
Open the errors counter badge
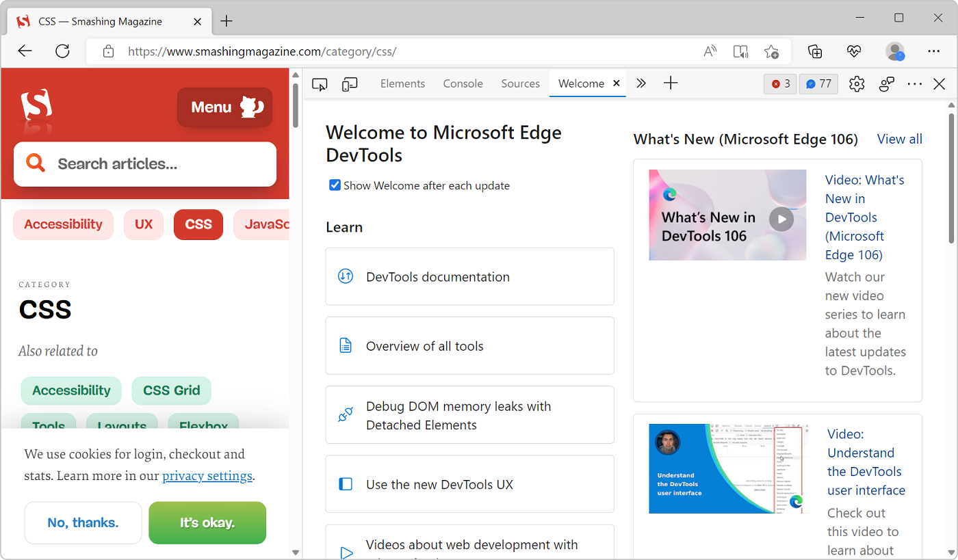point(780,83)
